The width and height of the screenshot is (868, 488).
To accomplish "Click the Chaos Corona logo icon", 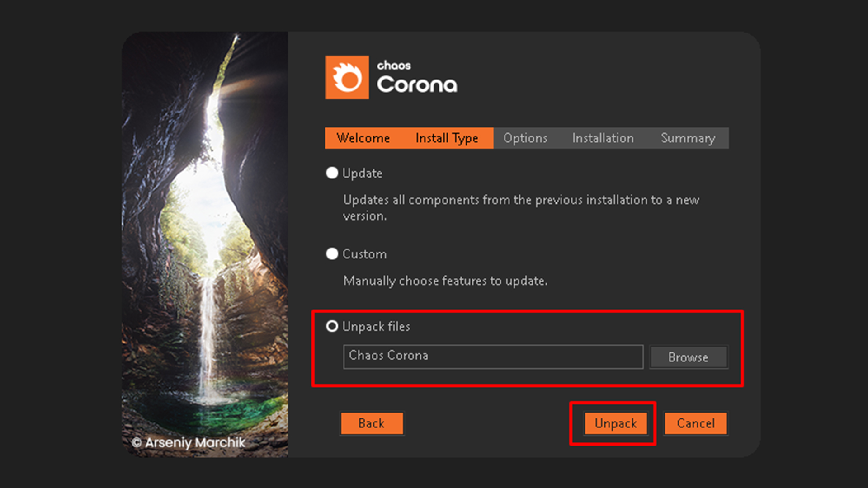I will [x=346, y=76].
